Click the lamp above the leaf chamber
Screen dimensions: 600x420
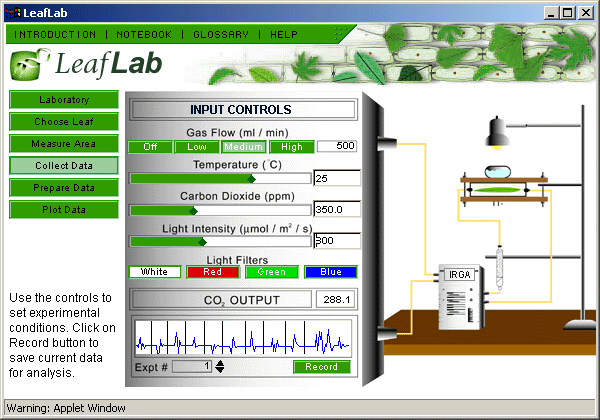click(497, 130)
